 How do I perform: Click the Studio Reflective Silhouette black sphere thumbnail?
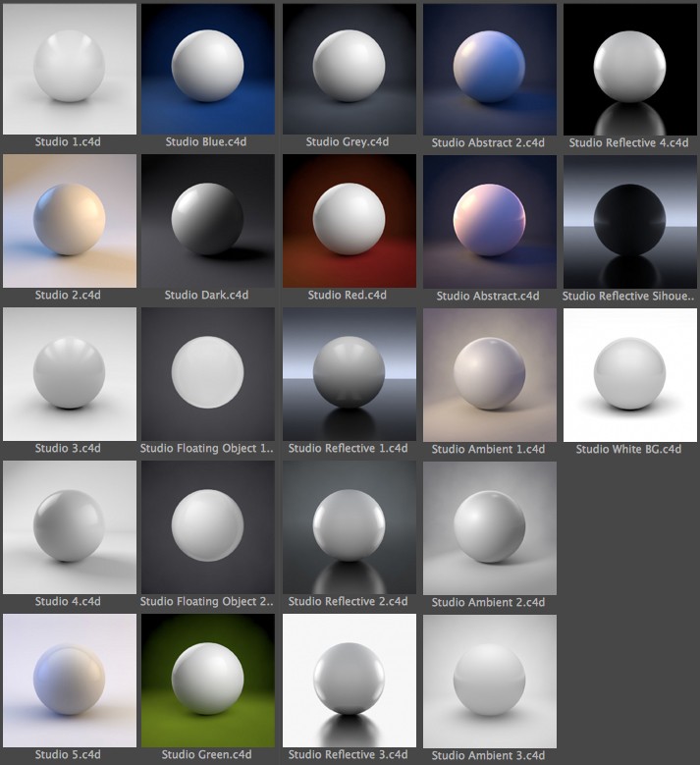pyautogui.click(x=630, y=222)
